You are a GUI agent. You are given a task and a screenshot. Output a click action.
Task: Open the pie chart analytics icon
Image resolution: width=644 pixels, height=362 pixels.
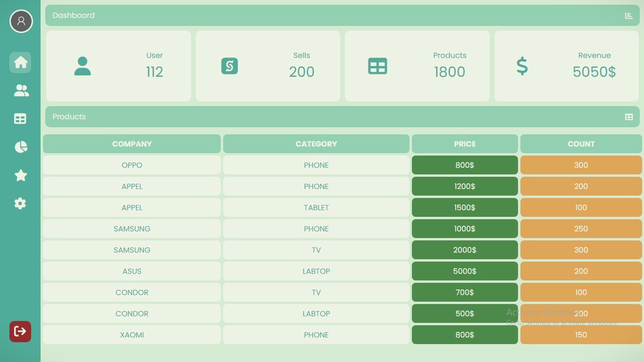click(21, 147)
